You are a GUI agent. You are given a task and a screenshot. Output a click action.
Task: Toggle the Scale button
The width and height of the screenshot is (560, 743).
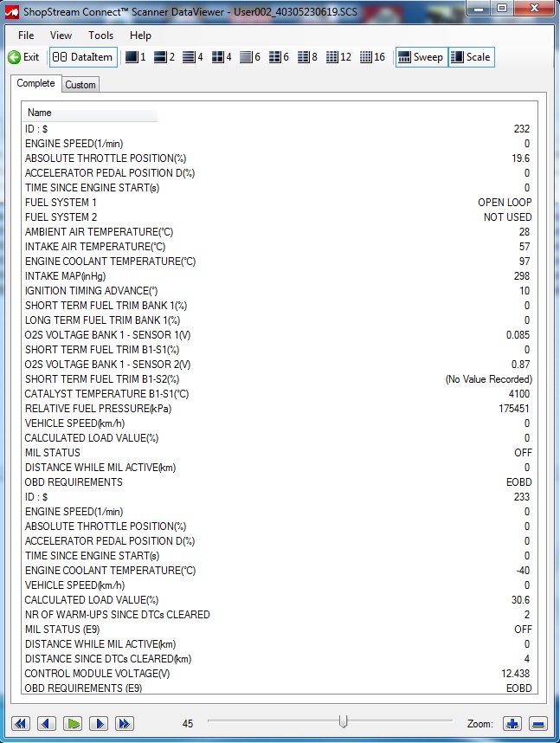click(x=472, y=57)
